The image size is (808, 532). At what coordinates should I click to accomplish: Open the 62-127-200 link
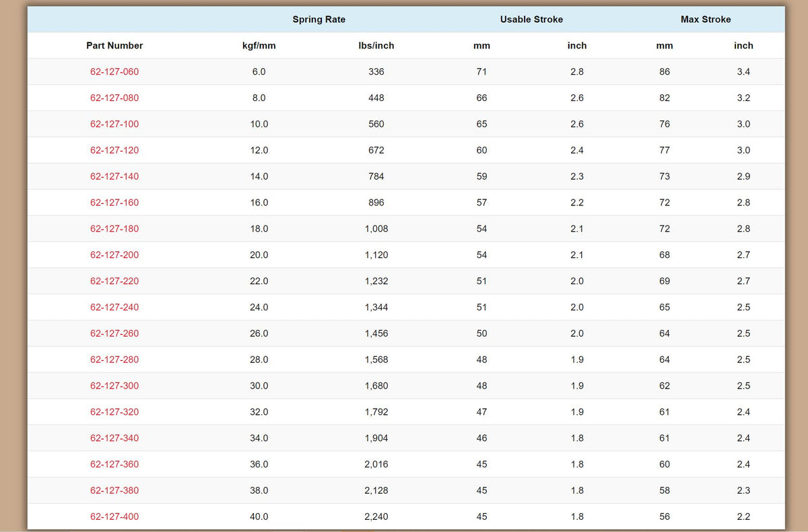114,255
